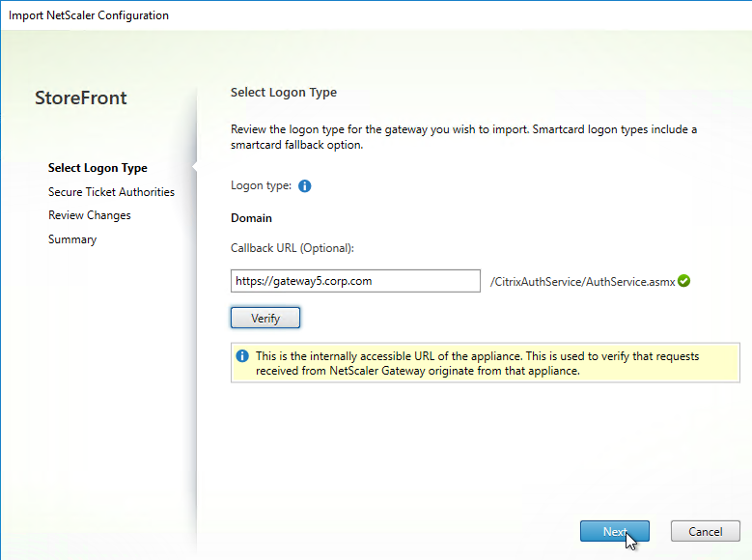Click the /CitrixAuthService/AuthService.asmx path text

point(582,282)
